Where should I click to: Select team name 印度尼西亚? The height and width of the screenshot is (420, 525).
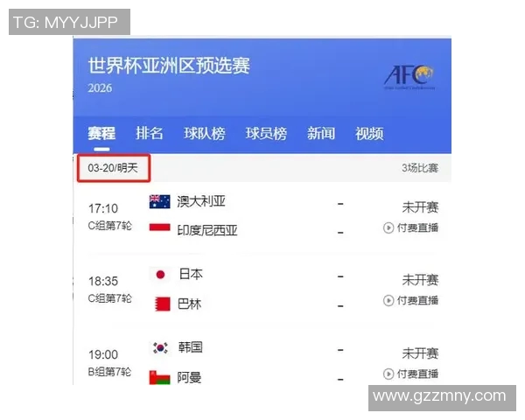coord(207,230)
